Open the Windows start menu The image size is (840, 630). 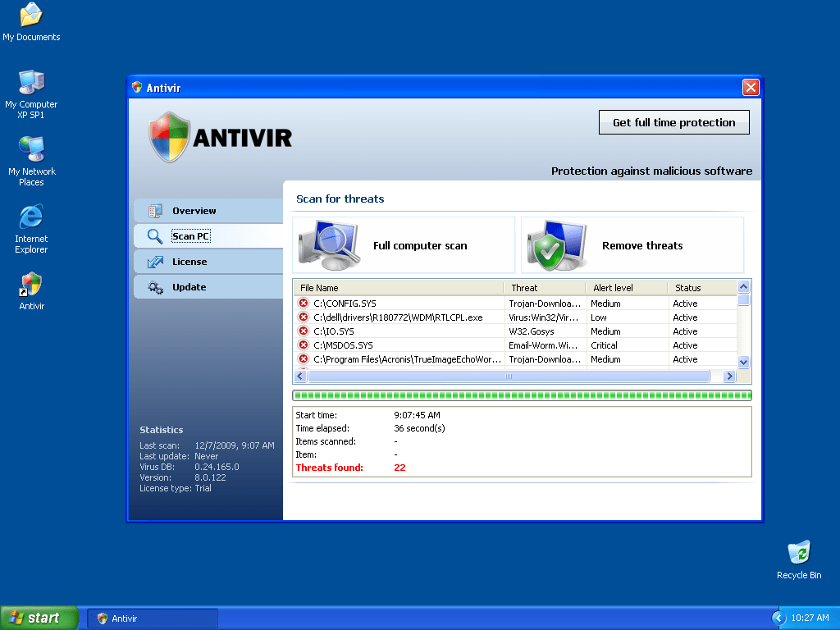[39, 618]
